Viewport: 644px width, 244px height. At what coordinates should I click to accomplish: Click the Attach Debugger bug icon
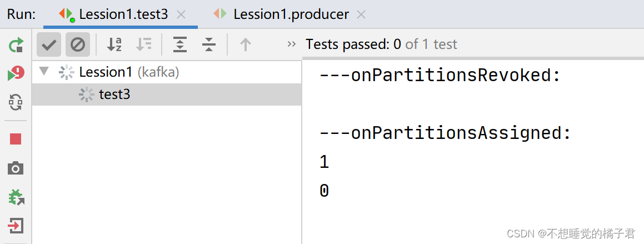click(16, 197)
